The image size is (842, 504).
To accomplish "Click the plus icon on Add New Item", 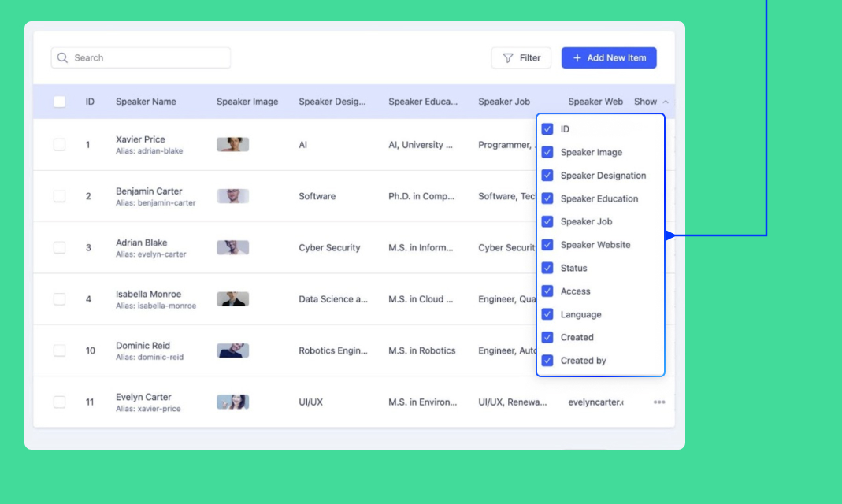I will 577,58.
